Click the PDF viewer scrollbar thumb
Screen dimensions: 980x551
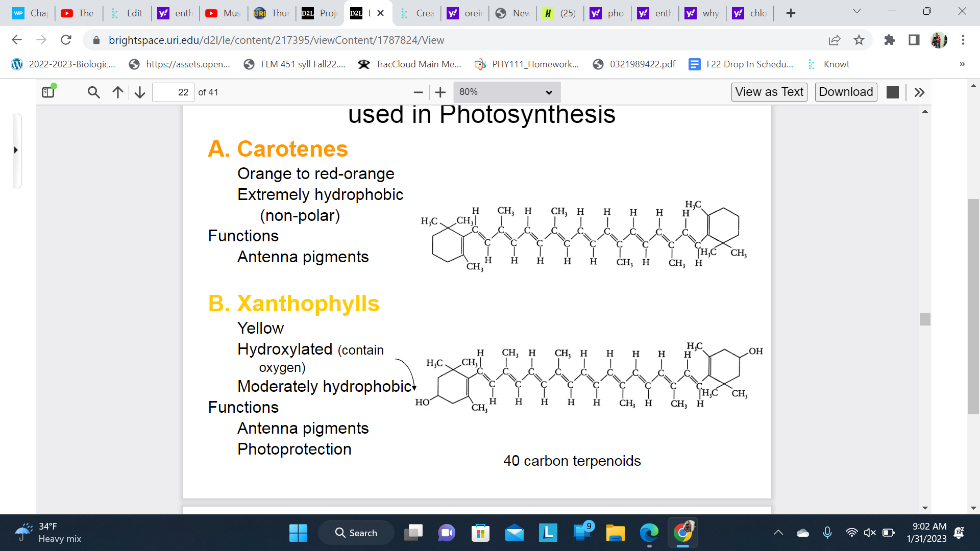tap(925, 319)
